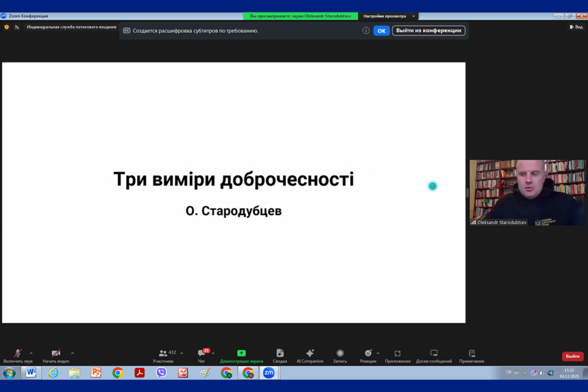Toggle the Запись recording button
This screenshot has height=392, width=588.
(340, 354)
